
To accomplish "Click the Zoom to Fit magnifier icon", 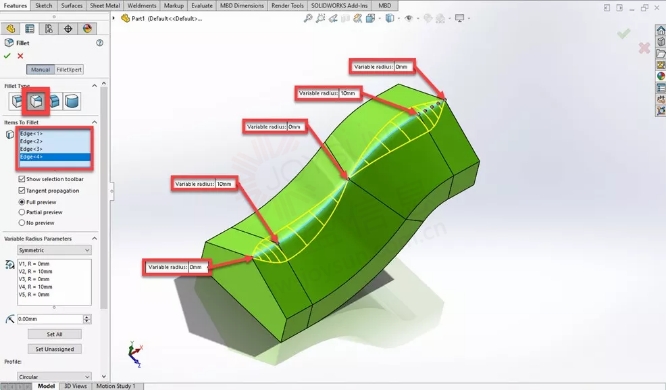I will tap(308, 18).
